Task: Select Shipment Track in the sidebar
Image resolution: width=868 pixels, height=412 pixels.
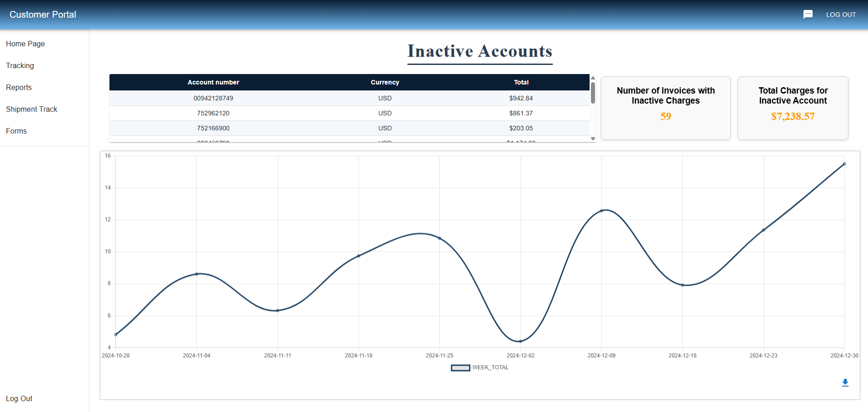Action: (31, 109)
